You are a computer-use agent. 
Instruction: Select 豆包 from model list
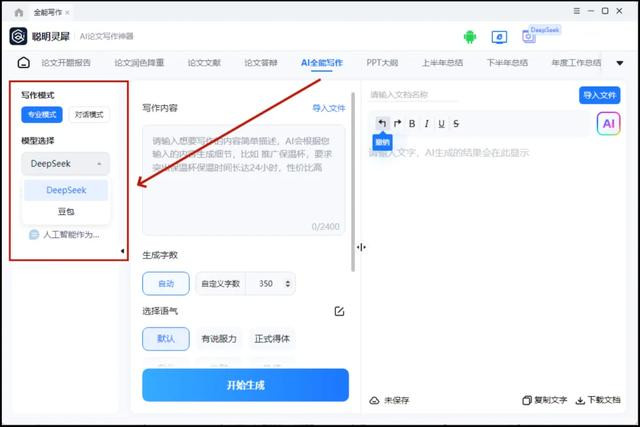pyautogui.click(x=66, y=211)
